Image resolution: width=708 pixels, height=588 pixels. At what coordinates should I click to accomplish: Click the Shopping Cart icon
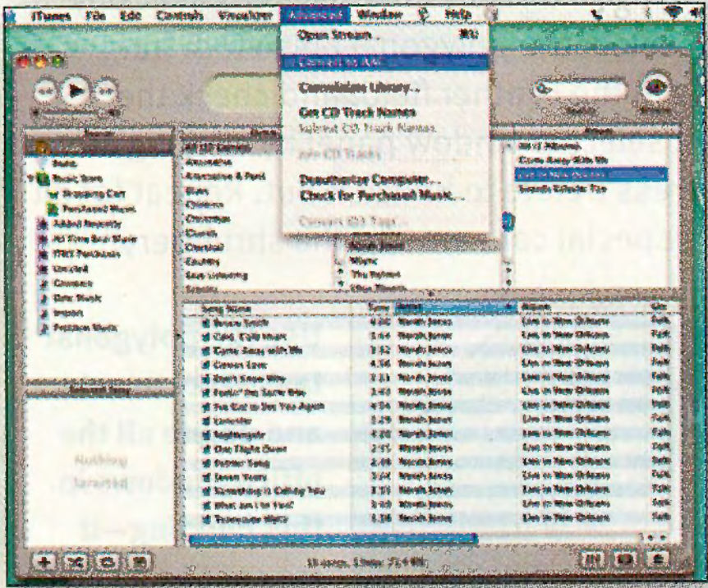(53, 194)
